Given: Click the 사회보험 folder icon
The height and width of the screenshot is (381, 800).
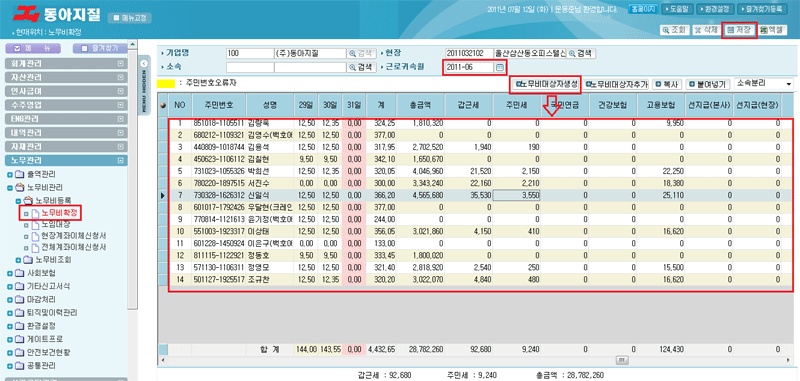Looking at the screenshot, I should [x=19, y=273].
